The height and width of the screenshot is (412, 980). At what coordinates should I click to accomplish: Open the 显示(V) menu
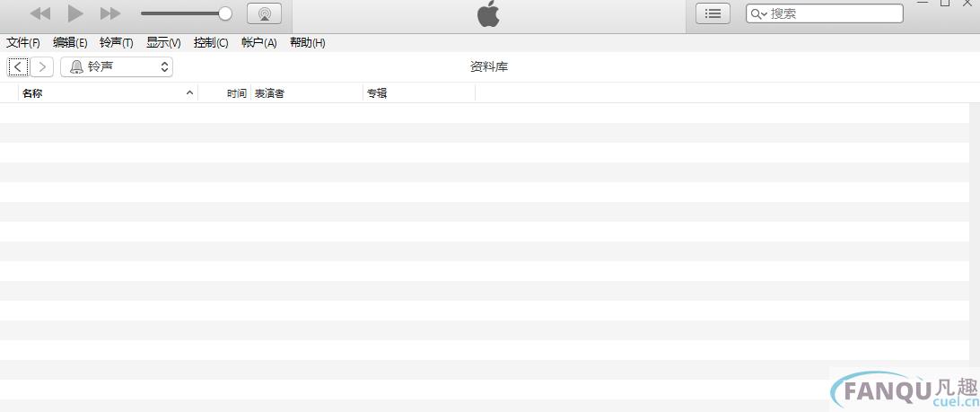pos(163,42)
